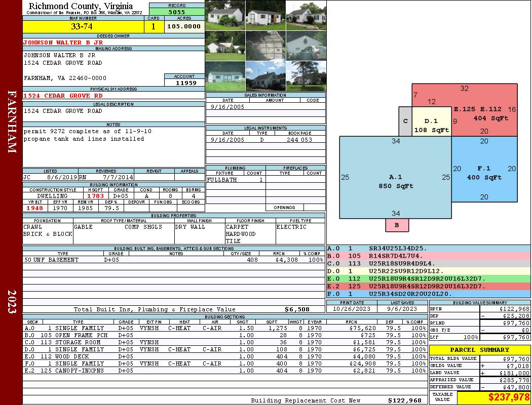Image resolution: width=532 pixels, height=405 pixels.
Task: Select the red E.2 125 legend row
Action: [x=429, y=286]
